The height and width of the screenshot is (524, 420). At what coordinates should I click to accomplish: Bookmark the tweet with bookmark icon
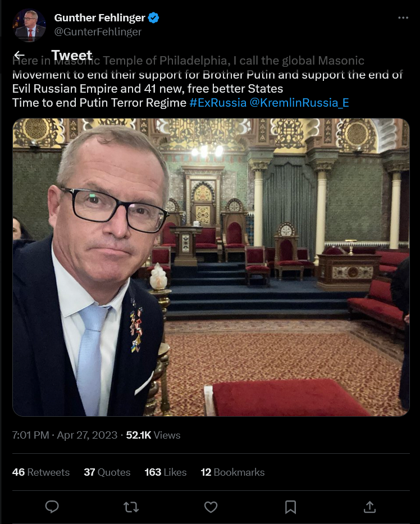point(290,507)
